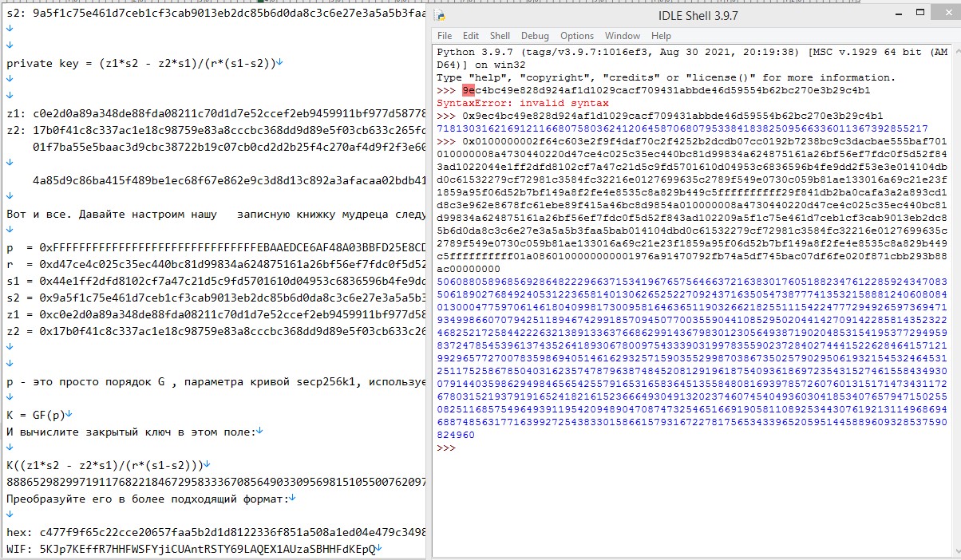961x560 pixels.
Task: Open the Options menu
Action: pyautogui.click(x=576, y=35)
